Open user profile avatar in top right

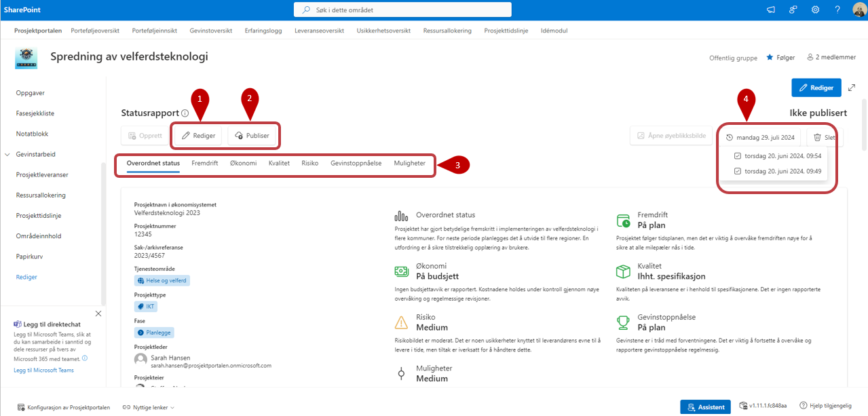(858, 10)
